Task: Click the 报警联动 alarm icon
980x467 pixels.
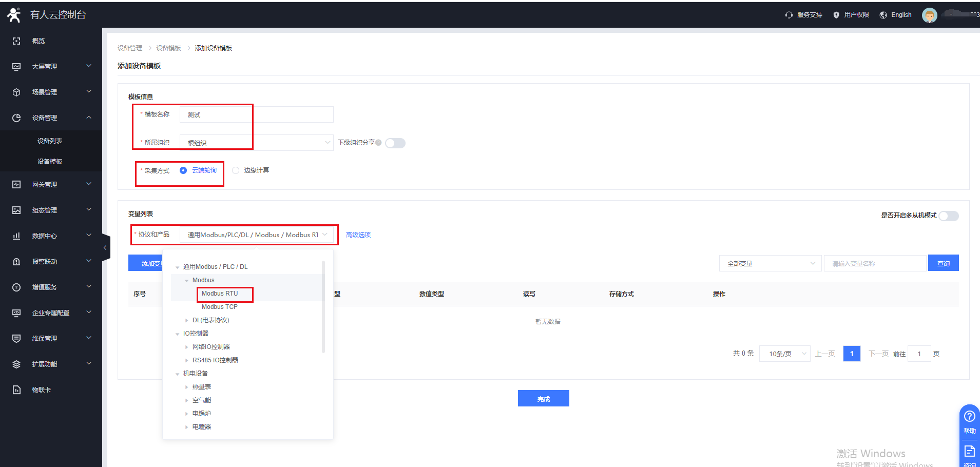Action: click(16, 262)
